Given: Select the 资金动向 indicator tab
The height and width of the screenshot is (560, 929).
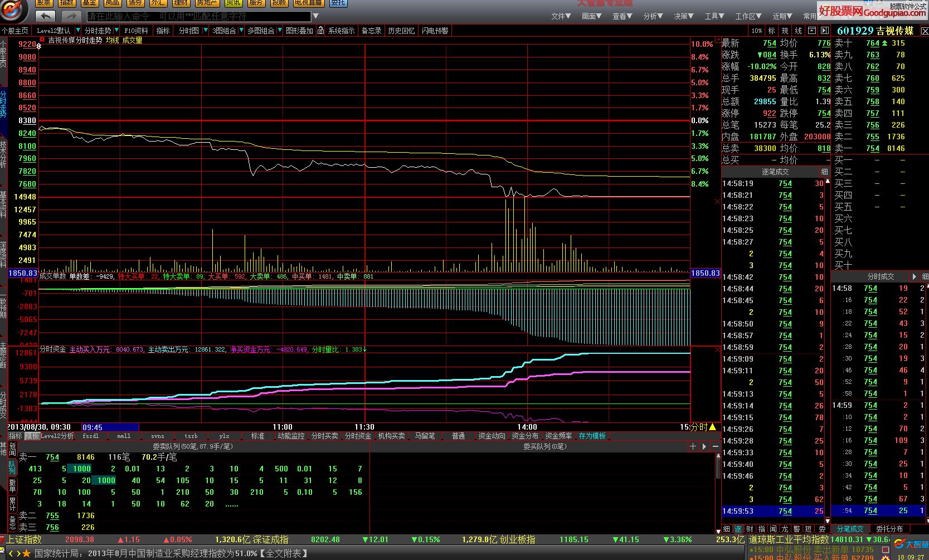Looking at the screenshot, I should point(492,436).
